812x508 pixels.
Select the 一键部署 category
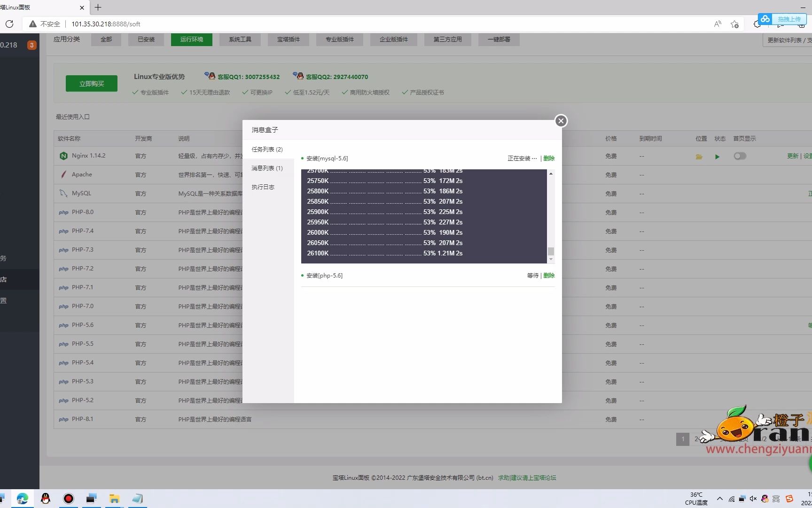tap(499, 40)
